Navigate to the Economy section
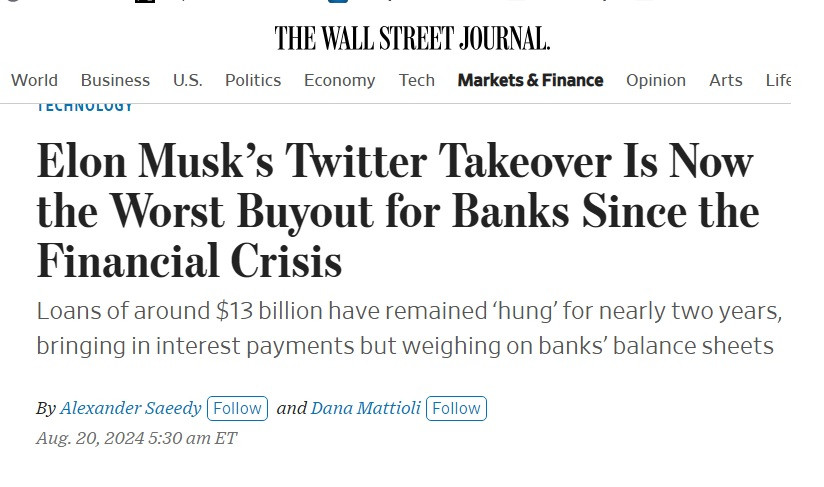This screenshot has width=824, height=487. point(339,80)
